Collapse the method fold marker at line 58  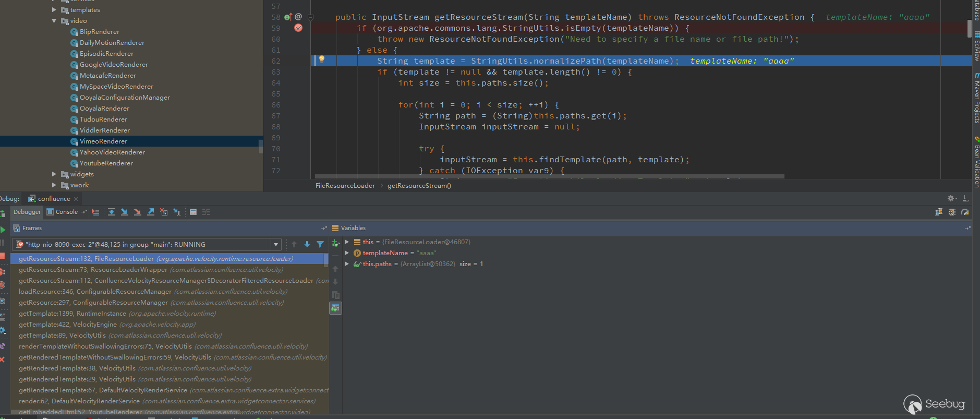(x=311, y=17)
